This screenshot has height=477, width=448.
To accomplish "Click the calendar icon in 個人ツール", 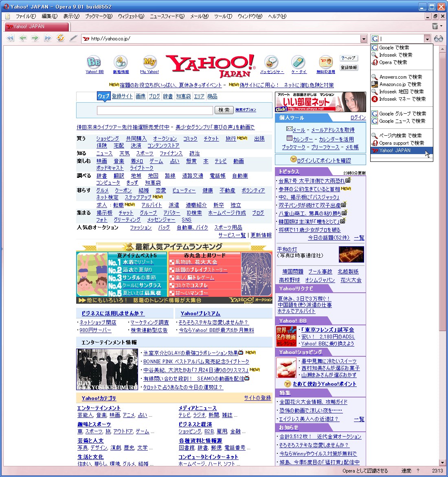I will pos(290,138).
